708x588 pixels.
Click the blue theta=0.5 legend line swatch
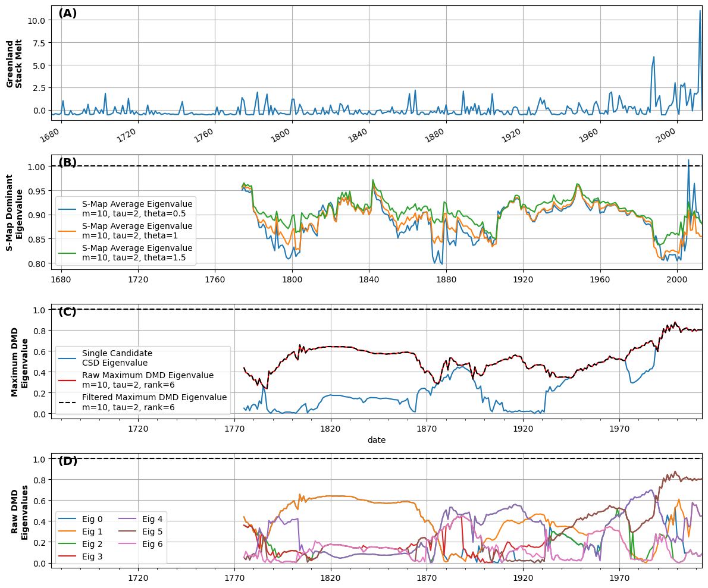click(x=67, y=209)
